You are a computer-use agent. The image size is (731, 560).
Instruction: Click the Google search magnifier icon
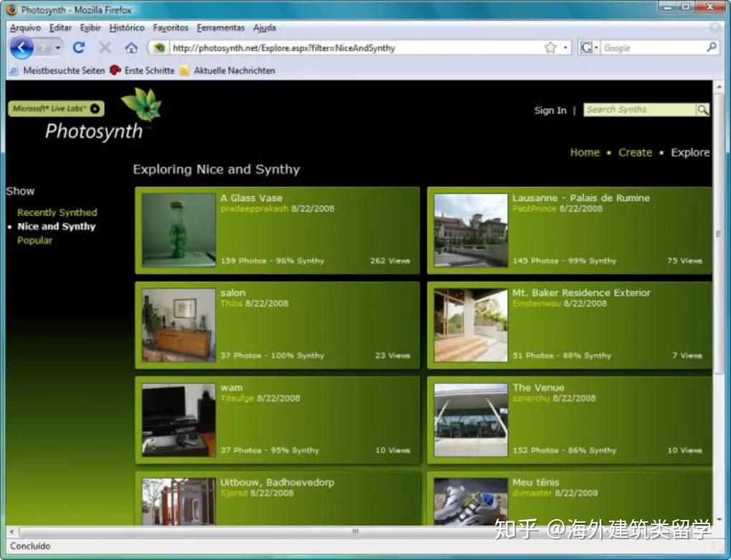[712, 47]
